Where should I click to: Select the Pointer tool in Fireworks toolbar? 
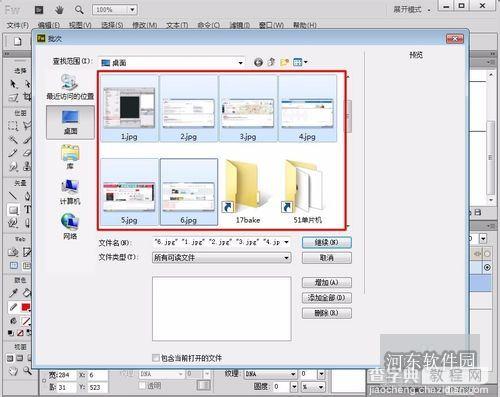click(13, 83)
